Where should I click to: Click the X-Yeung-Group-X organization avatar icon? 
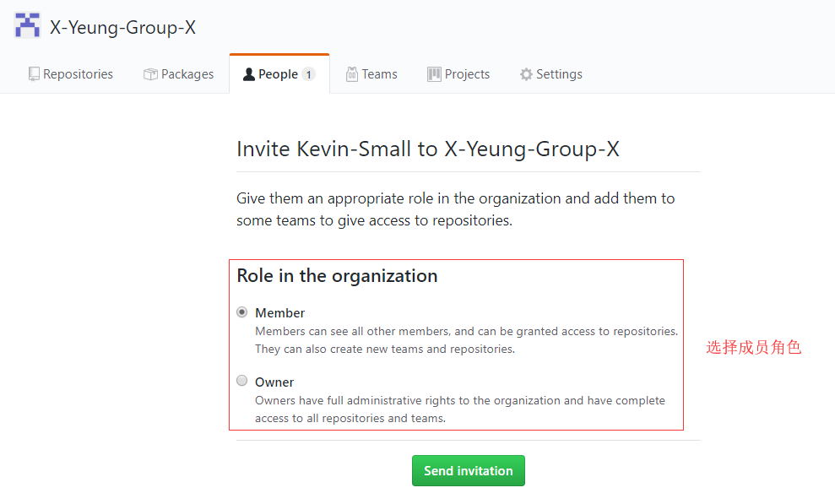click(x=27, y=25)
